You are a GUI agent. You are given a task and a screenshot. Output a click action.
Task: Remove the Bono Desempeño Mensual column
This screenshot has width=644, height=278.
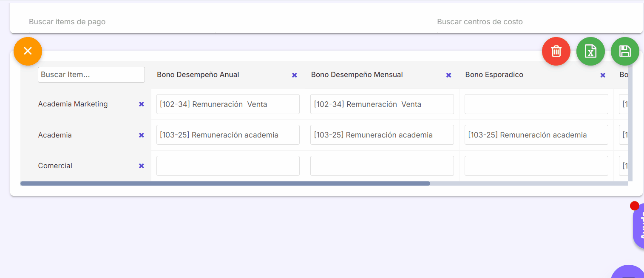(448, 75)
